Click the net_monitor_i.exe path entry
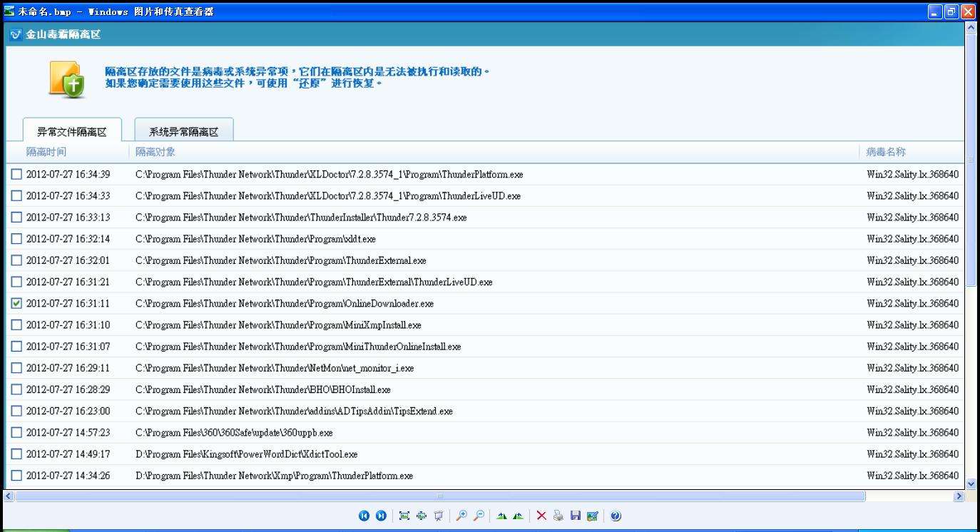 click(275, 368)
